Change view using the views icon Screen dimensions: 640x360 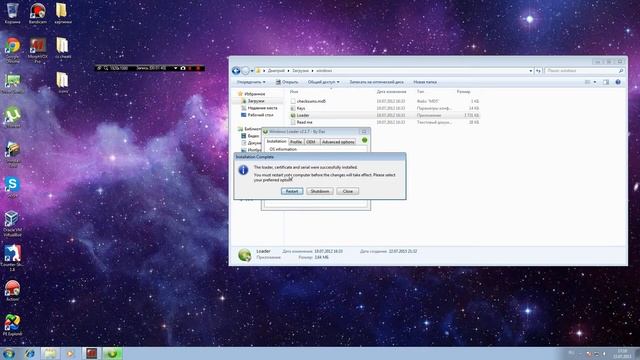(x=588, y=82)
